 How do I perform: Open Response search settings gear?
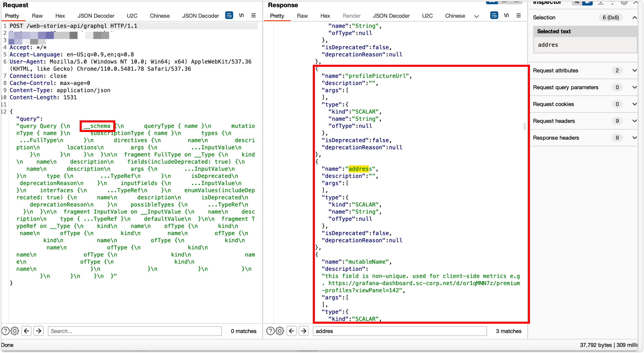pyautogui.click(x=280, y=331)
